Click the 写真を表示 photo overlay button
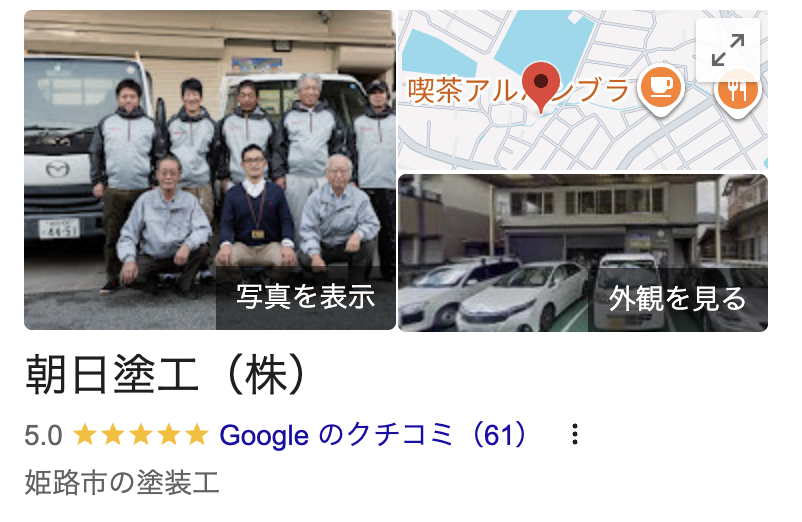The height and width of the screenshot is (522, 802). pyautogui.click(x=305, y=297)
